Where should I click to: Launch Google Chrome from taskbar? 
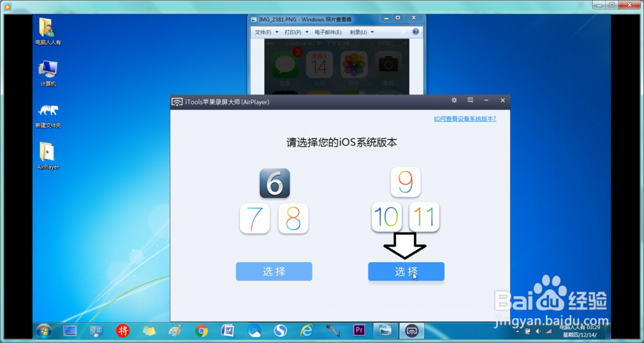(x=201, y=331)
